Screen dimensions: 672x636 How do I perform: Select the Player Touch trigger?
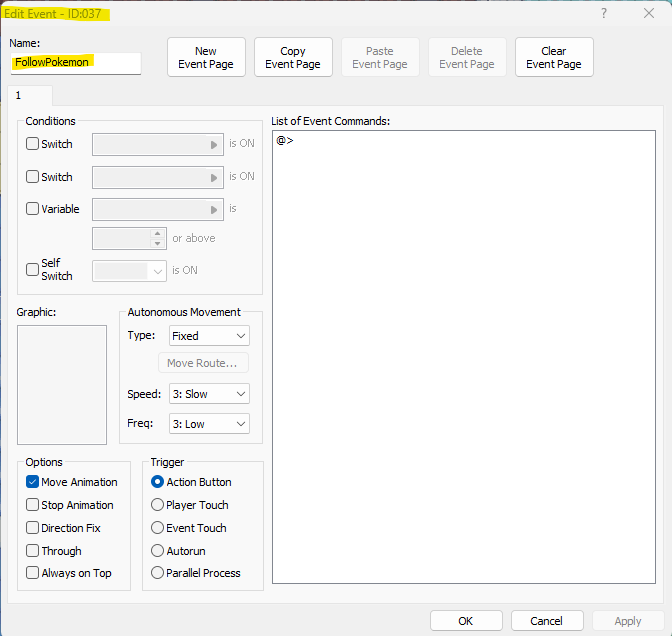pyautogui.click(x=158, y=505)
